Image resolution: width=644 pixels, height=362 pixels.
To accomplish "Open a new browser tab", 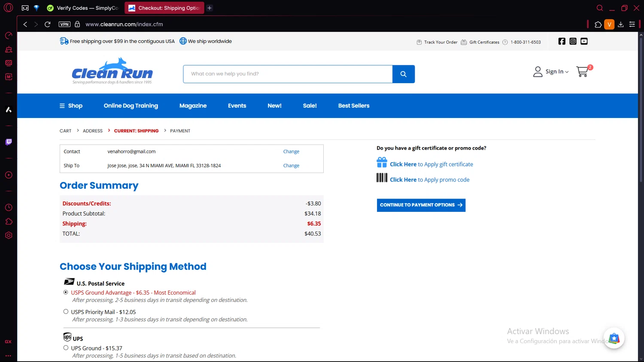I will click(x=210, y=8).
